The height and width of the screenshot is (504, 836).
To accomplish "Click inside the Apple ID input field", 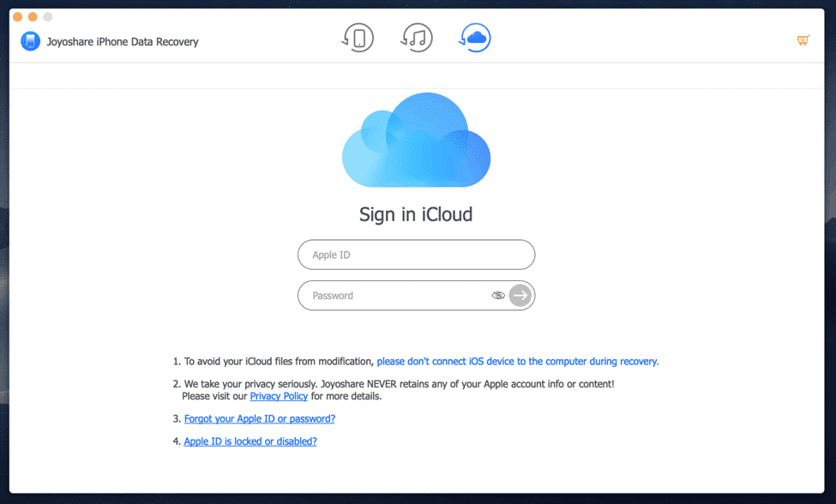I will (x=403, y=255).
